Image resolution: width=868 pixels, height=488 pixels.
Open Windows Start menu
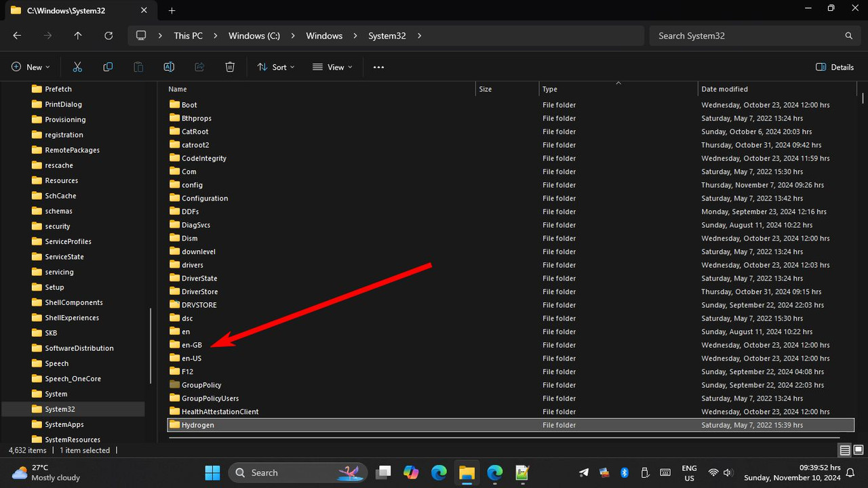(212, 472)
